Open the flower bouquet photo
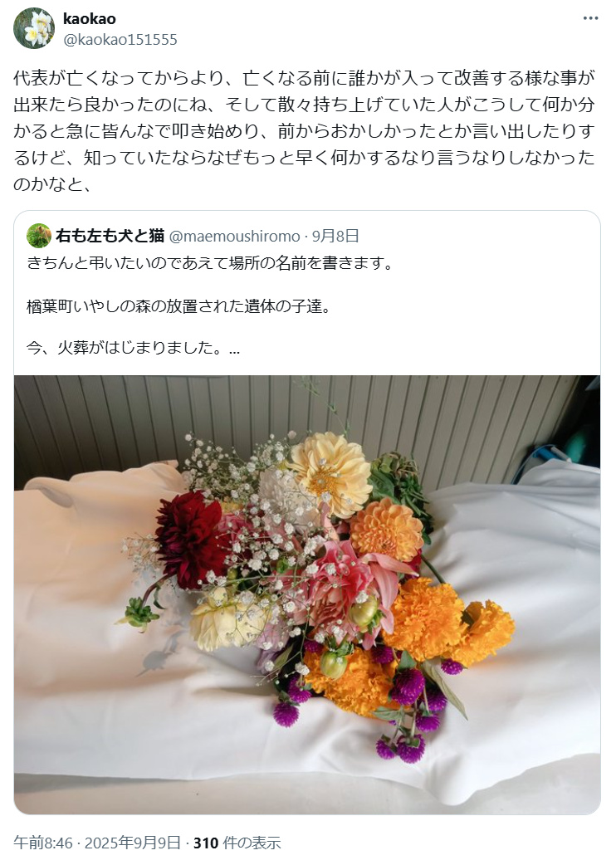616x865 pixels. pos(307,594)
